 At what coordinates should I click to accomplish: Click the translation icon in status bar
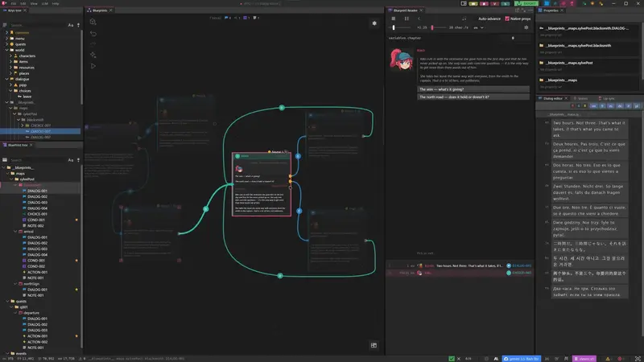pyautogui.click(x=496, y=359)
